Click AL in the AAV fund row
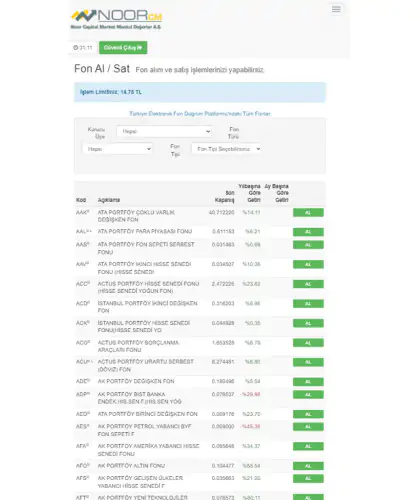The width and height of the screenshot is (420, 500). click(x=308, y=264)
